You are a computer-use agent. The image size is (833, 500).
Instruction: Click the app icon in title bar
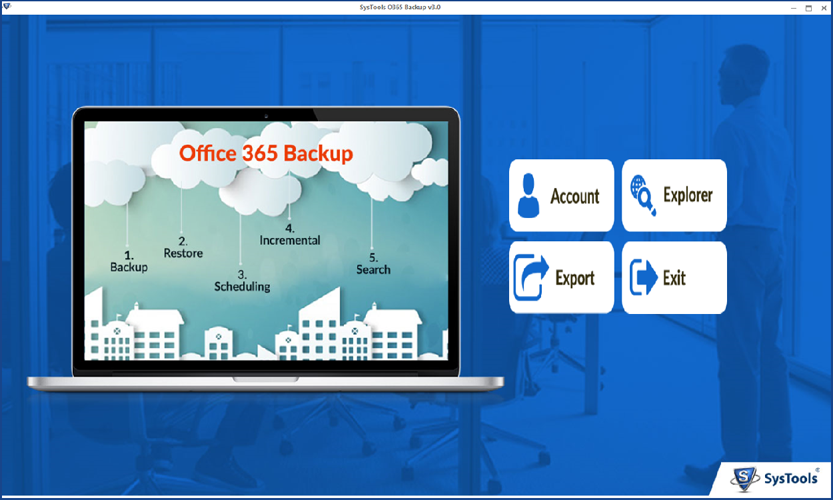coord(6,7)
